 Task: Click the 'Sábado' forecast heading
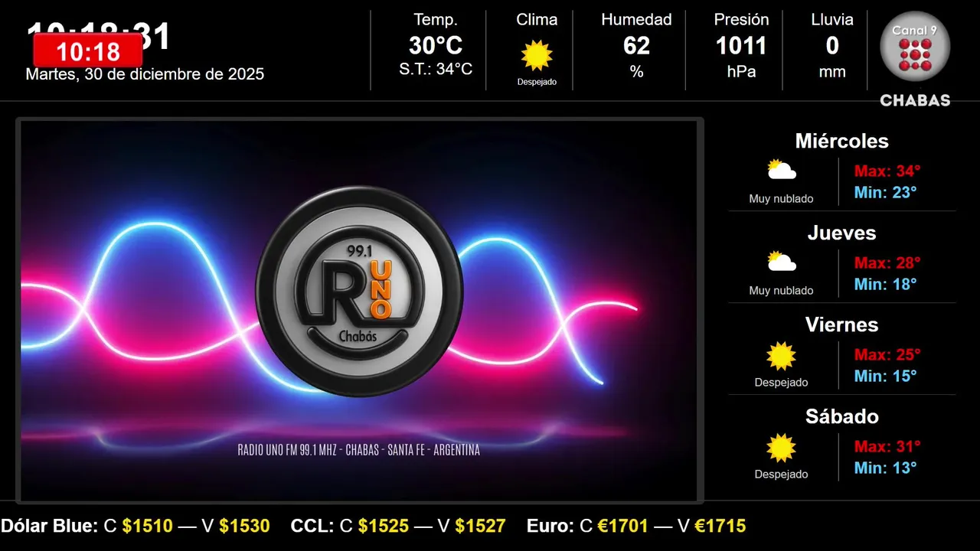(x=841, y=416)
